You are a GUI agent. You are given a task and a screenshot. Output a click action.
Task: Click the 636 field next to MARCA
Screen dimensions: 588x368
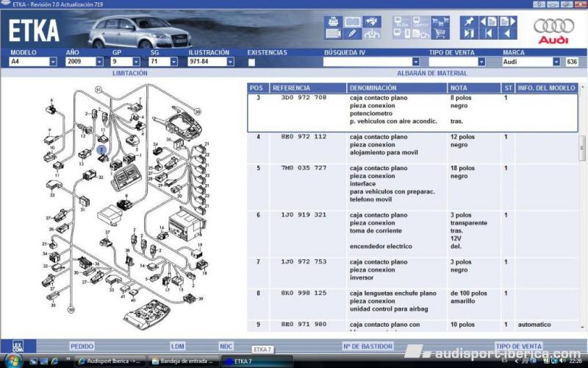(x=572, y=62)
